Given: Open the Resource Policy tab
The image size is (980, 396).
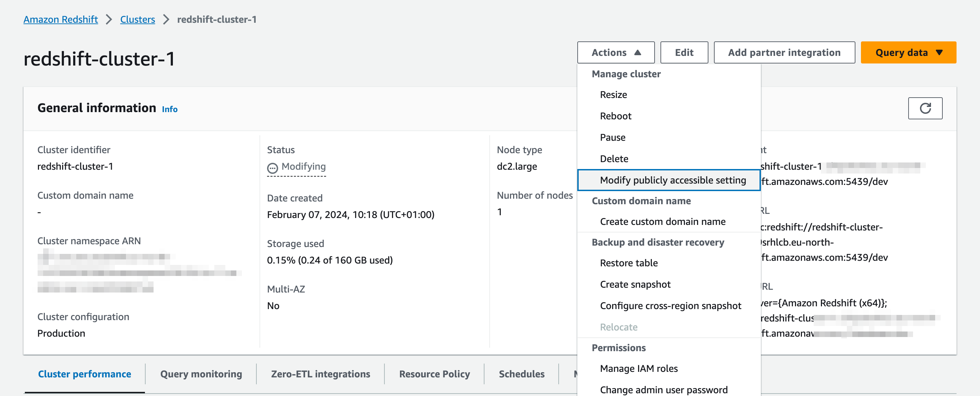Looking at the screenshot, I should point(434,374).
